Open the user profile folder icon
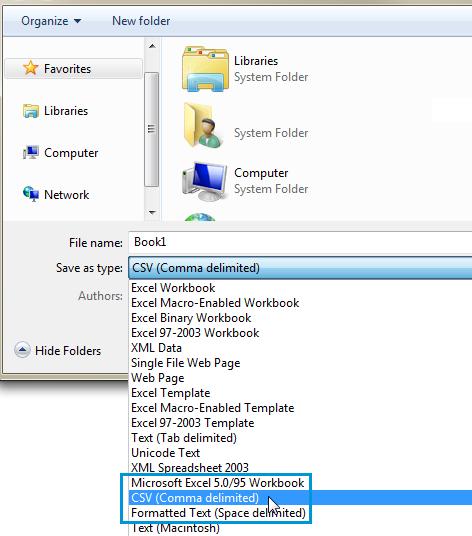472x536 pixels. 204,125
